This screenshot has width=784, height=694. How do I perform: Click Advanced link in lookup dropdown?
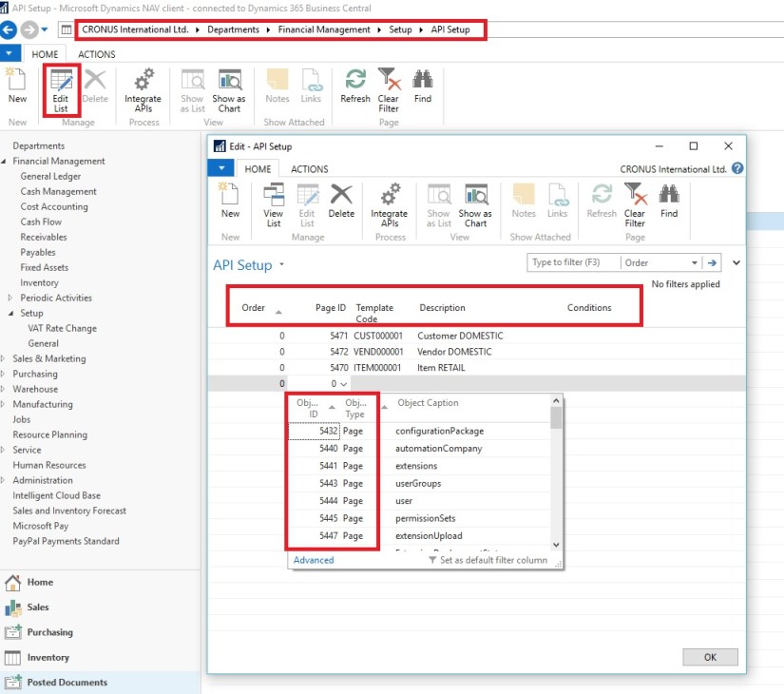[x=314, y=560]
